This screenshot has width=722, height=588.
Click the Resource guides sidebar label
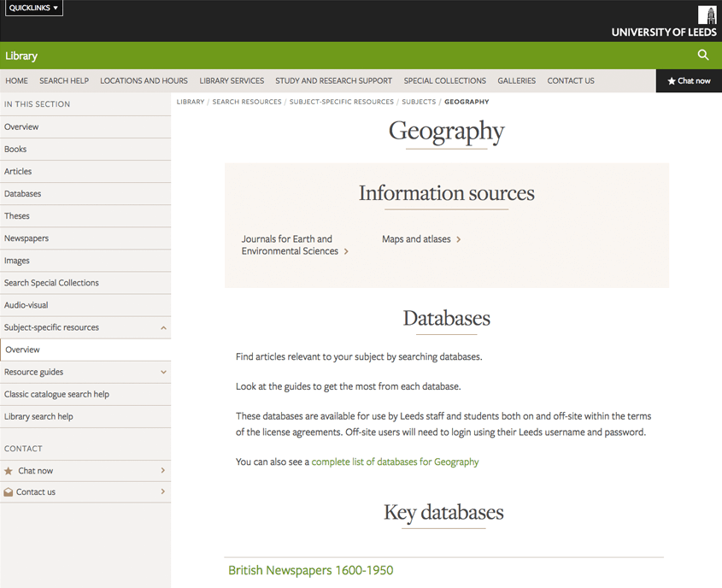coord(33,372)
